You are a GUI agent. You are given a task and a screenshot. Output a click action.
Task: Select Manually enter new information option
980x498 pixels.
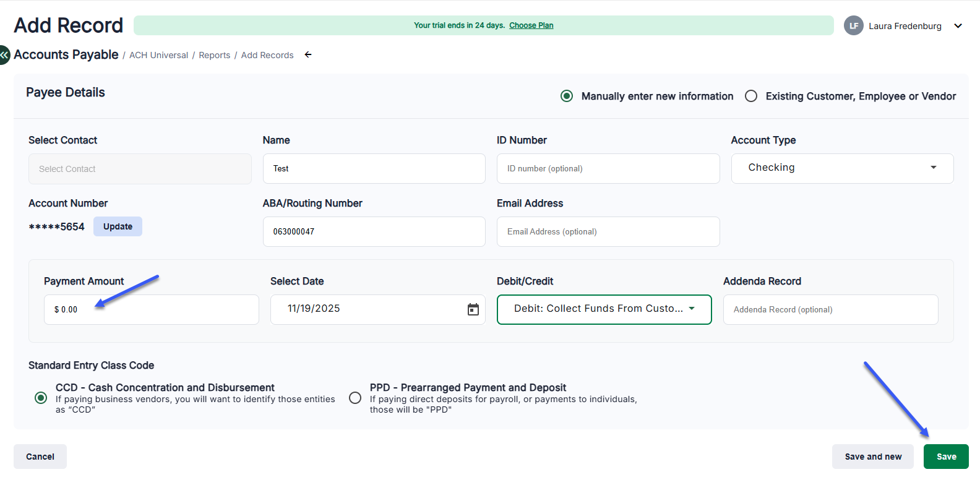coord(567,97)
